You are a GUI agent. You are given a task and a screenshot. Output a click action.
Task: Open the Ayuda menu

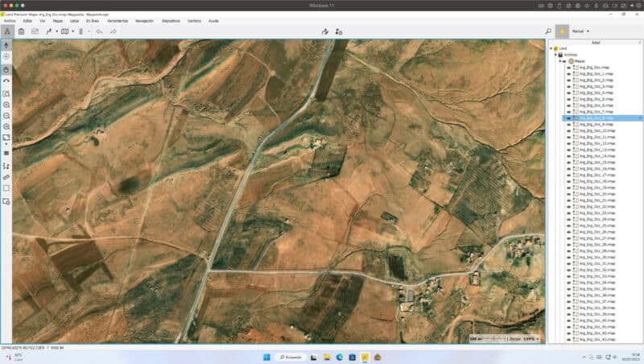click(x=213, y=21)
